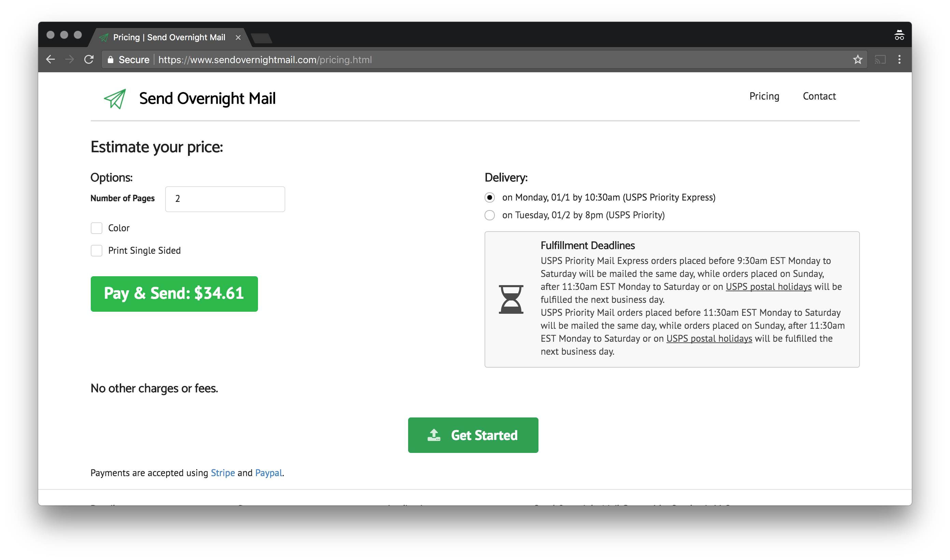Click the hourglass icon in Fulfillment Deadlines
The image size is (950, 560).
(511, 299)
